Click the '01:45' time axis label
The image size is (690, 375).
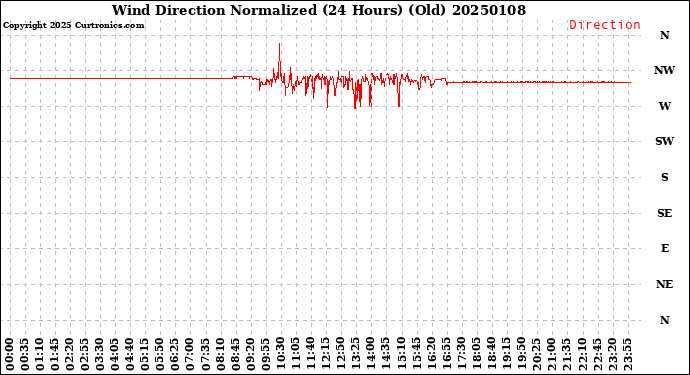[x=55, y=355]
